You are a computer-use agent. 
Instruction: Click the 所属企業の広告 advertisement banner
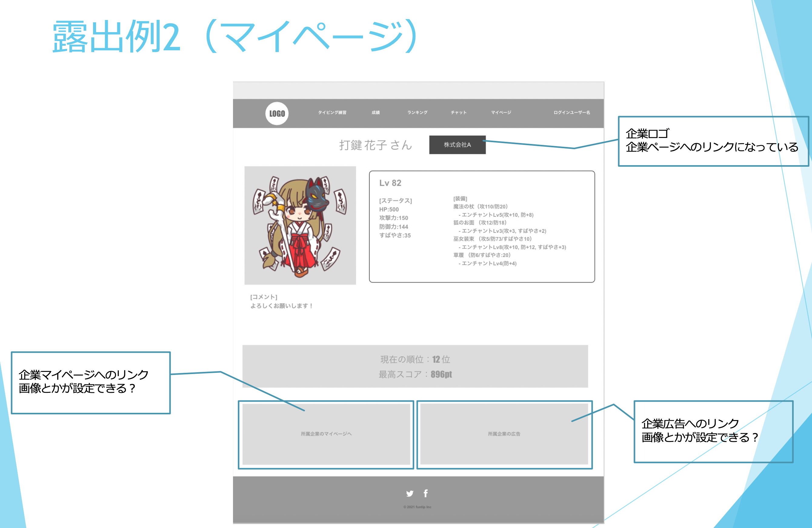(504, 434)
